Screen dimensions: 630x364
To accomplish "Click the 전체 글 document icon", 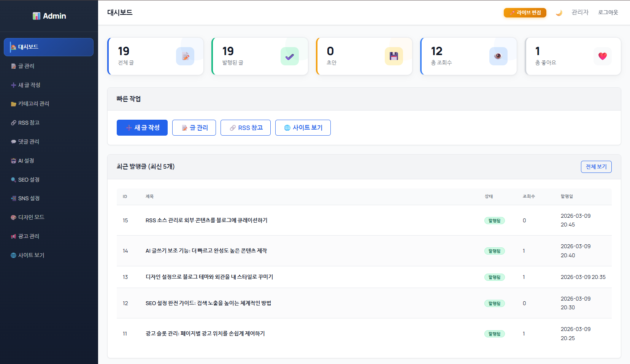I will point(185,56).
